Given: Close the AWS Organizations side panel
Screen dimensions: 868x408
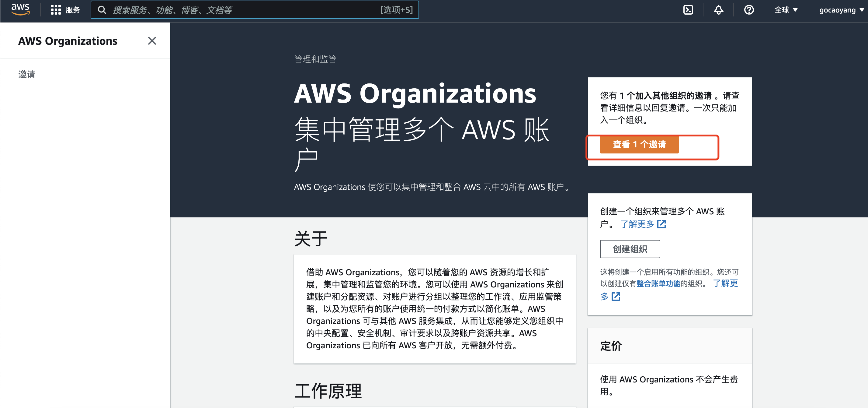Looking at the screenshot, I should tap(152, 41).
